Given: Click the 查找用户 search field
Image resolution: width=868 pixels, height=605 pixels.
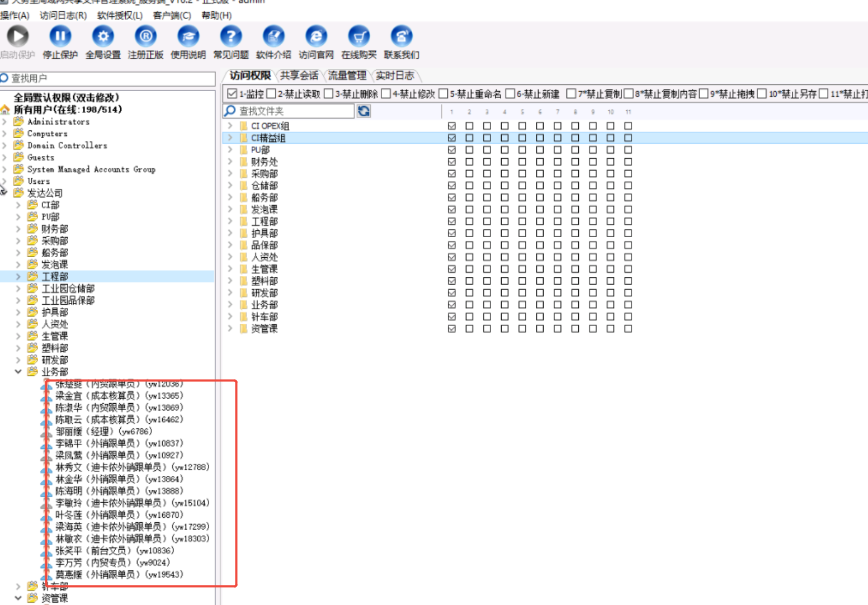Looking at the screenshot, I should coord(109,78).
